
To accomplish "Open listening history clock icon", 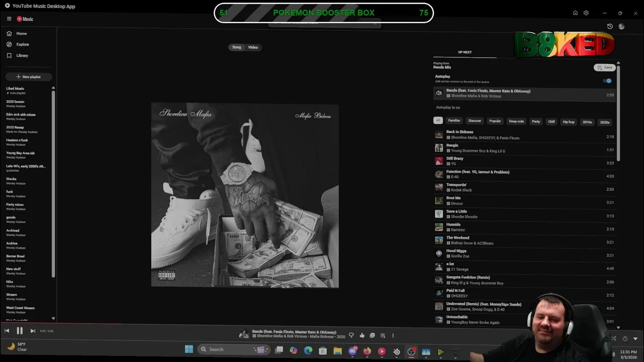I will point(610,26).
